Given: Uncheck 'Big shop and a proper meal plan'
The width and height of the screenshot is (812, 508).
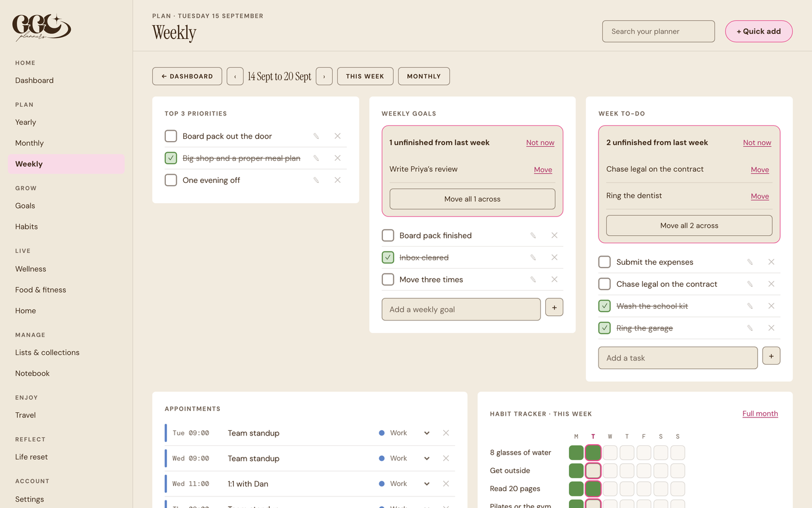Looking at the screenshot, I should click(171, 158).
